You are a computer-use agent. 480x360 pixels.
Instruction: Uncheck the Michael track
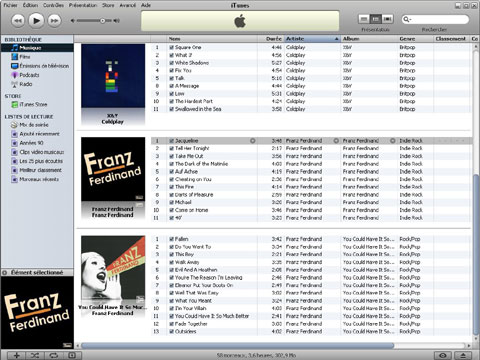(x=171, y=202)
